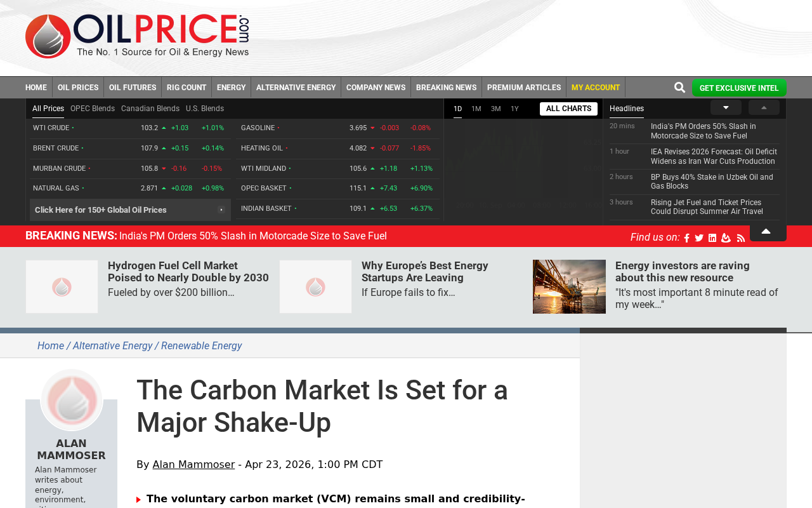The width and height of the screenshot is (812, 508).
Task: Open the PREMIUM ARTICLES menu
Action: pyautogui.click(x=524, y=88)
